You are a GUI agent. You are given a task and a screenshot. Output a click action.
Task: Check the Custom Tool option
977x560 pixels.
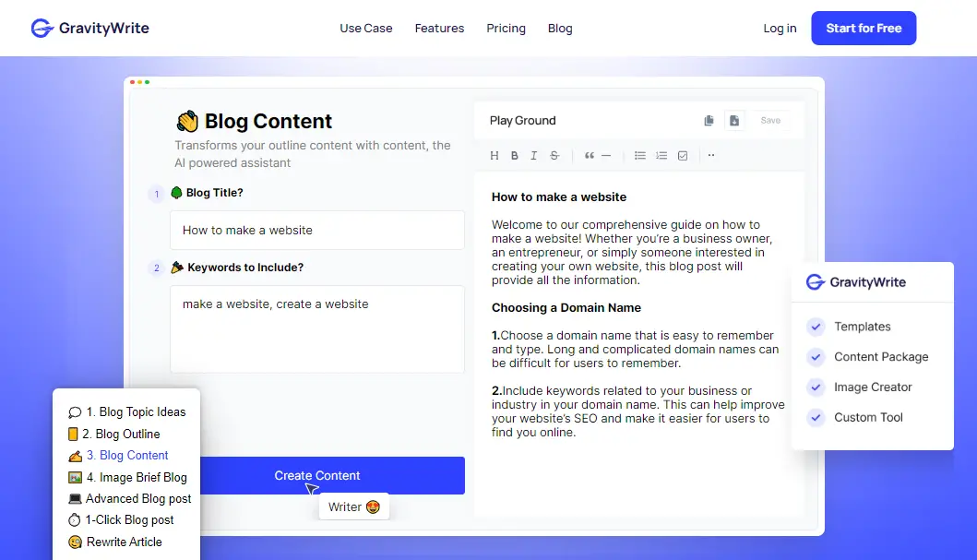(816, 417)
